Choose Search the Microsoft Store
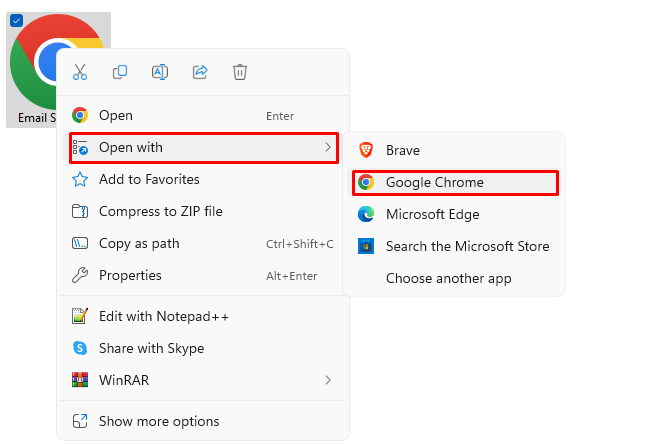 tap(454, 246)
